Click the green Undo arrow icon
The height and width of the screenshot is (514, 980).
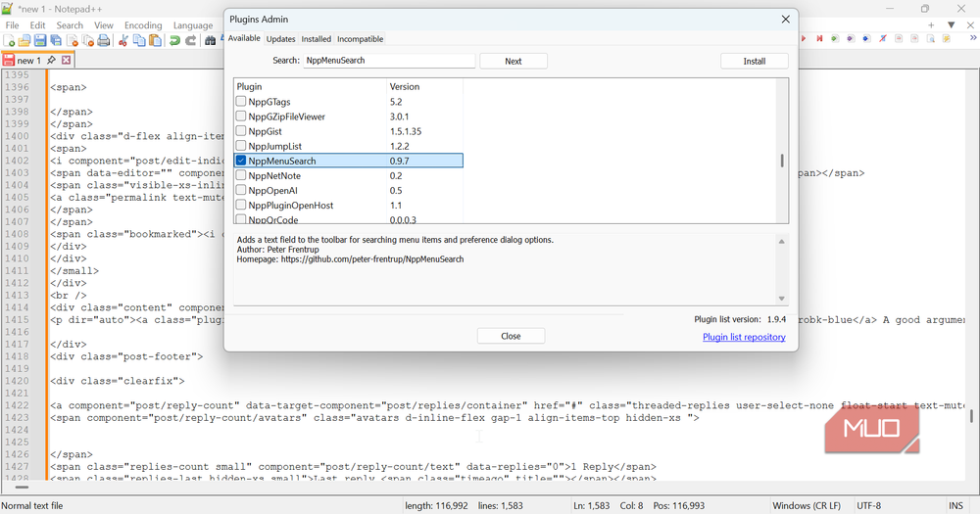pos(175,40)
